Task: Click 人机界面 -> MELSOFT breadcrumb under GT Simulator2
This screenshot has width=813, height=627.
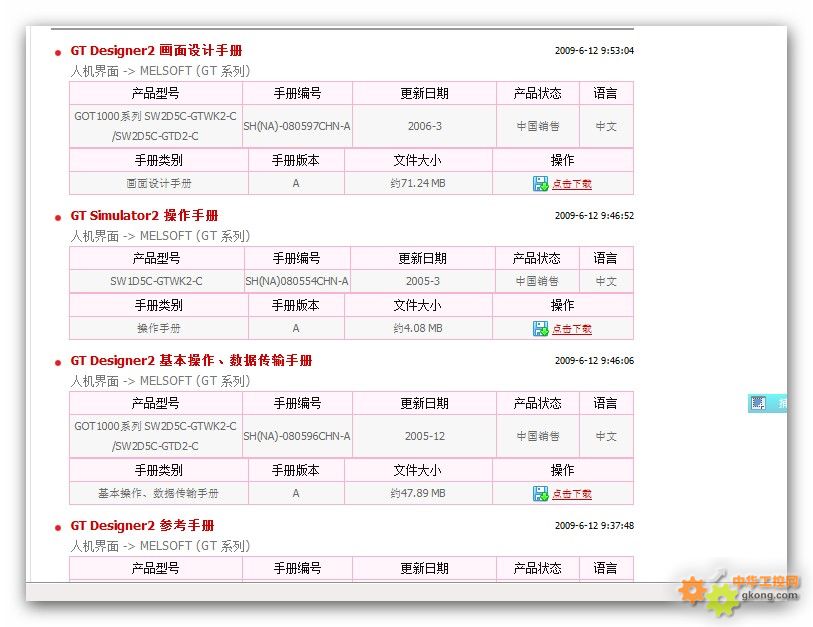Action: pyautogui.click(x=160, y=236)
